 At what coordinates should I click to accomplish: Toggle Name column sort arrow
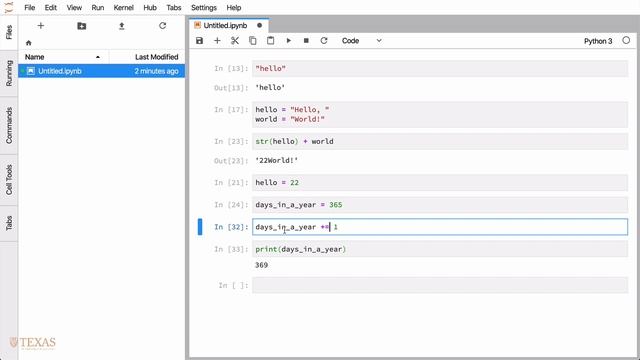click(x=98, y=57)
